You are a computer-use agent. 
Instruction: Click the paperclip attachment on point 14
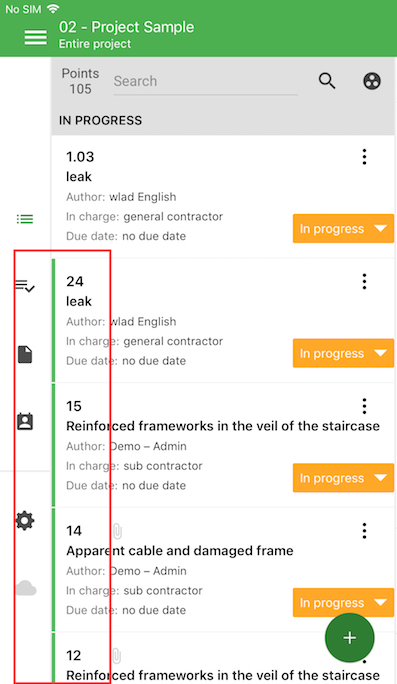117,531
